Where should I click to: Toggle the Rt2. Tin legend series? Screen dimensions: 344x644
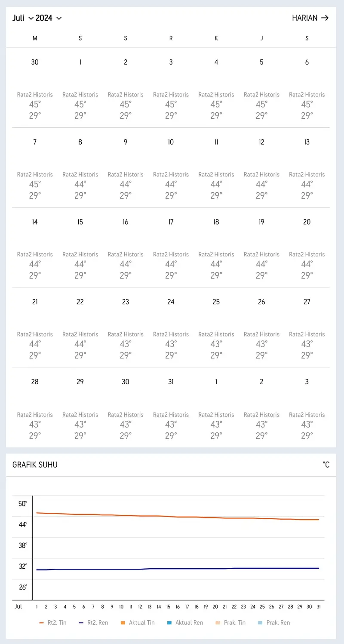[53, 622]
